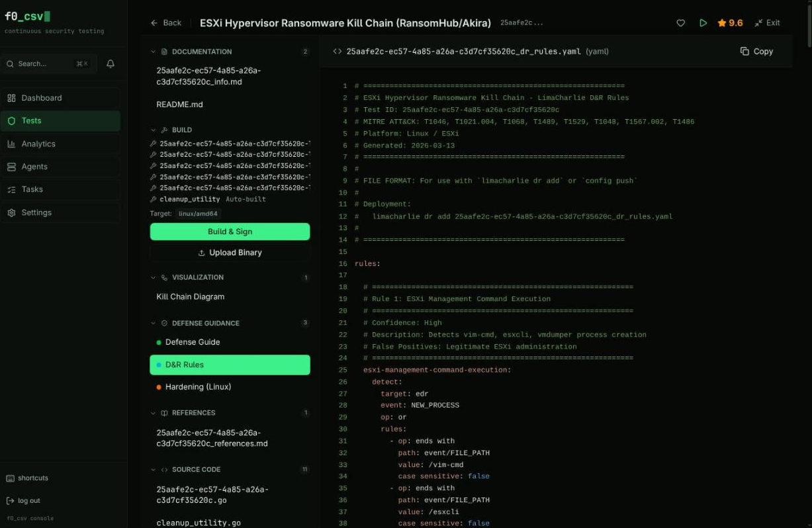The height and width of the screenshot is (528, 812).
Task: Click the code icon beside yaml filename
Action: (337, 51)
